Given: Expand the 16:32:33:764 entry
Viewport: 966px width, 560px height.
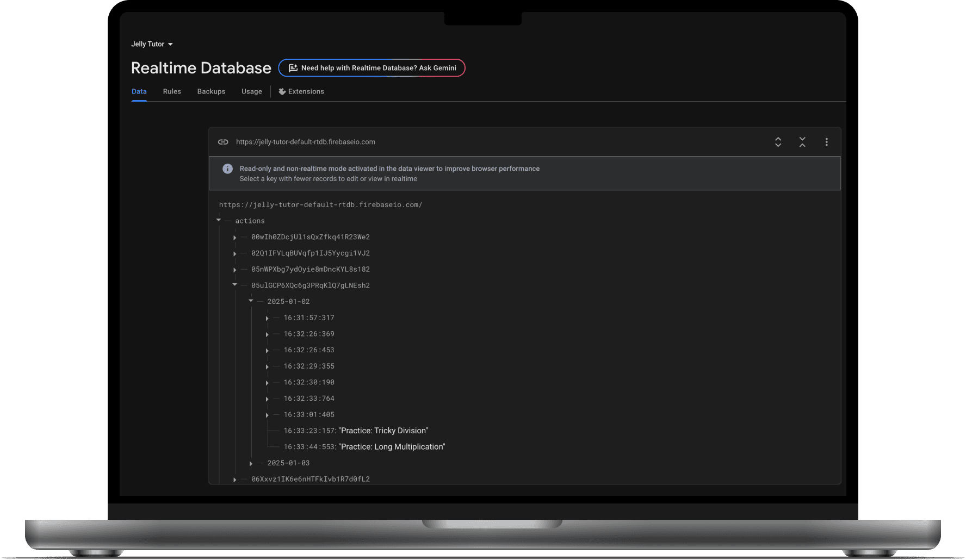Looking at the screenshot, I should [267, 399].
